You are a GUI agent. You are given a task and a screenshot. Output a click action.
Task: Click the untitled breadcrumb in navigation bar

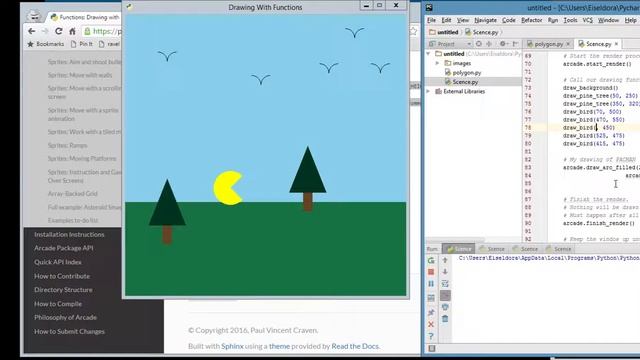coord(444,32)
